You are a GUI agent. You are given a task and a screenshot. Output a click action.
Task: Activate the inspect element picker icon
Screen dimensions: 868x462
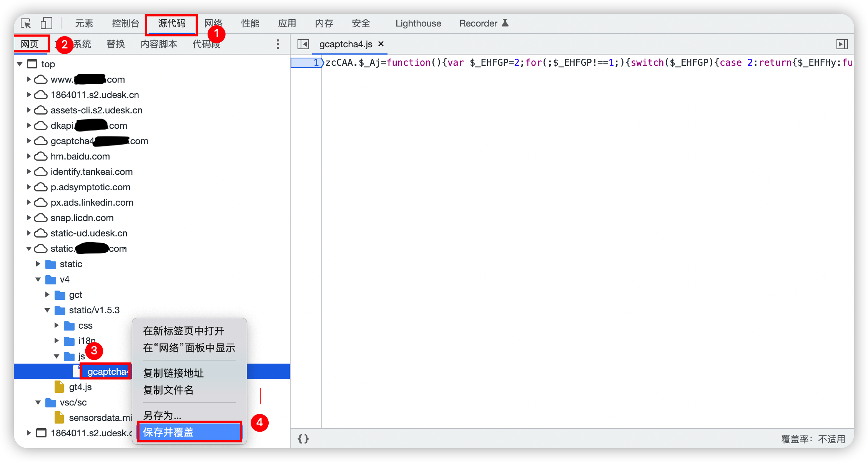coord(26,23)
